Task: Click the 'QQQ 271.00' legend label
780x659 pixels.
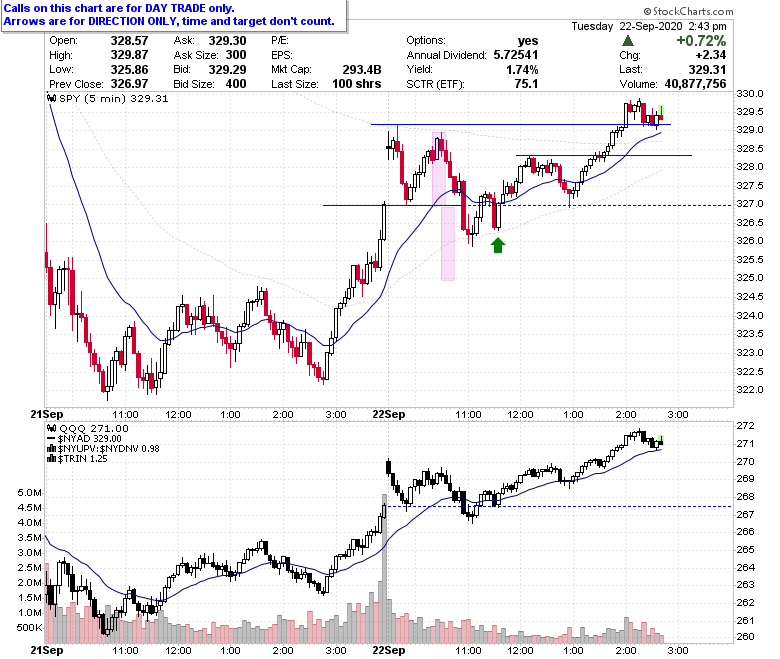Action: (x=94, y=429)
